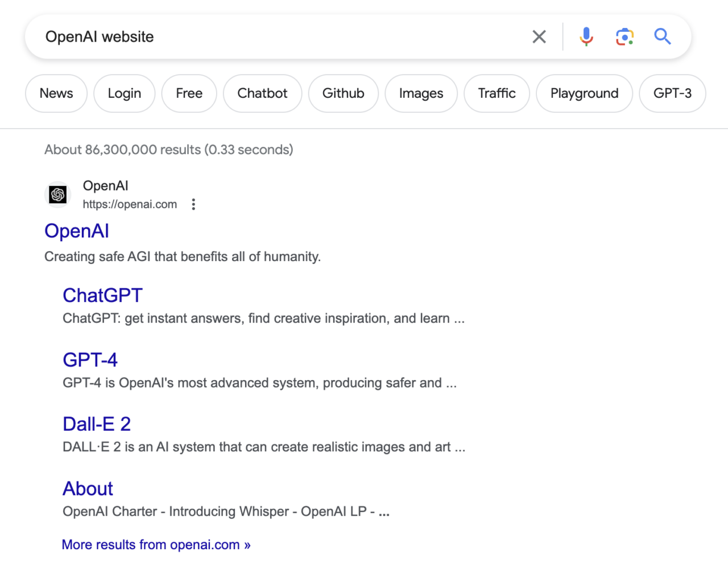Open the main OpenAI result title link
Screen dimensions: 728x581
point(77,231)
